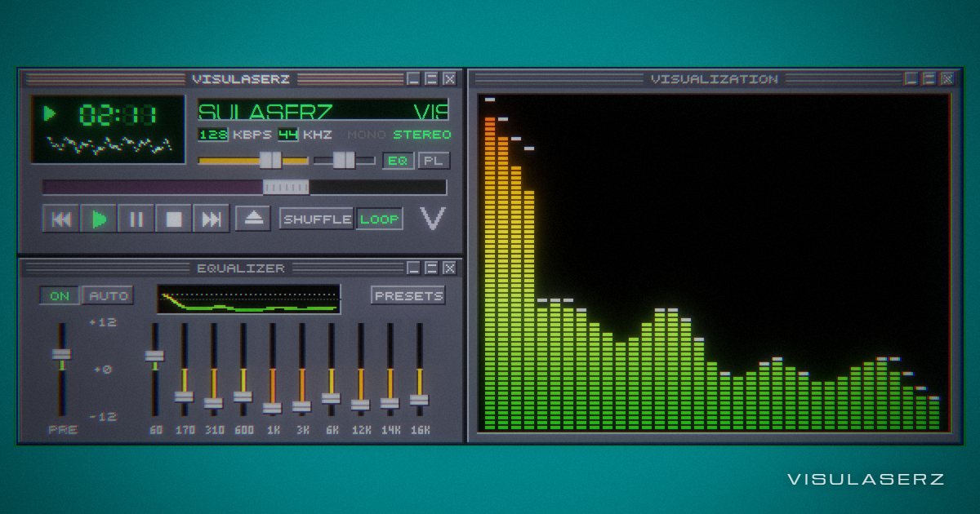Click the 12K band slider

[360, 404]
